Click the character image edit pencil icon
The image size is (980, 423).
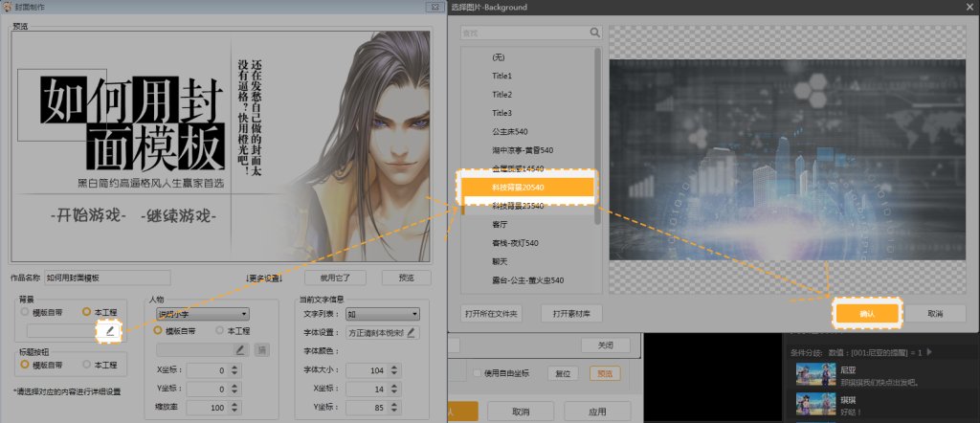[241, 349]
